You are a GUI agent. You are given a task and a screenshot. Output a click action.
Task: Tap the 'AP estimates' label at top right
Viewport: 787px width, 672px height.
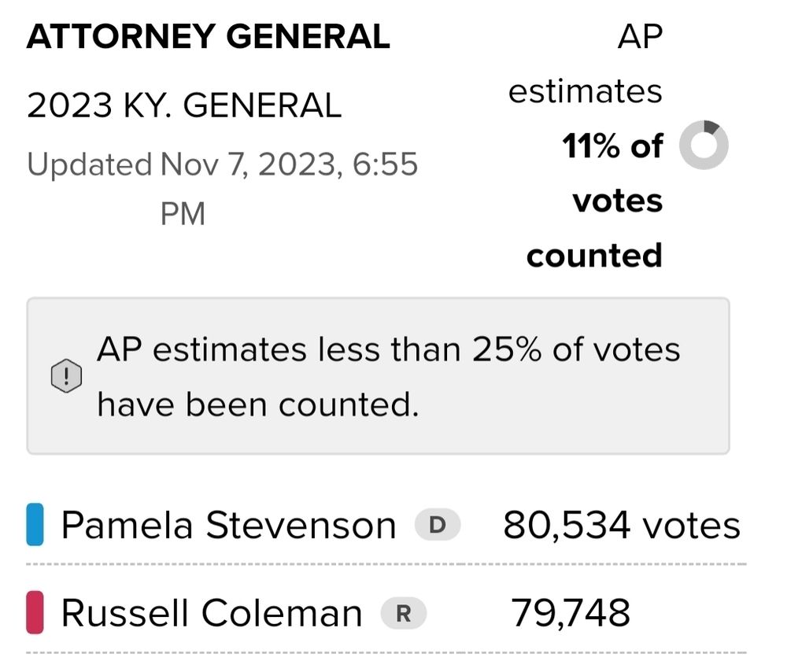586,91
